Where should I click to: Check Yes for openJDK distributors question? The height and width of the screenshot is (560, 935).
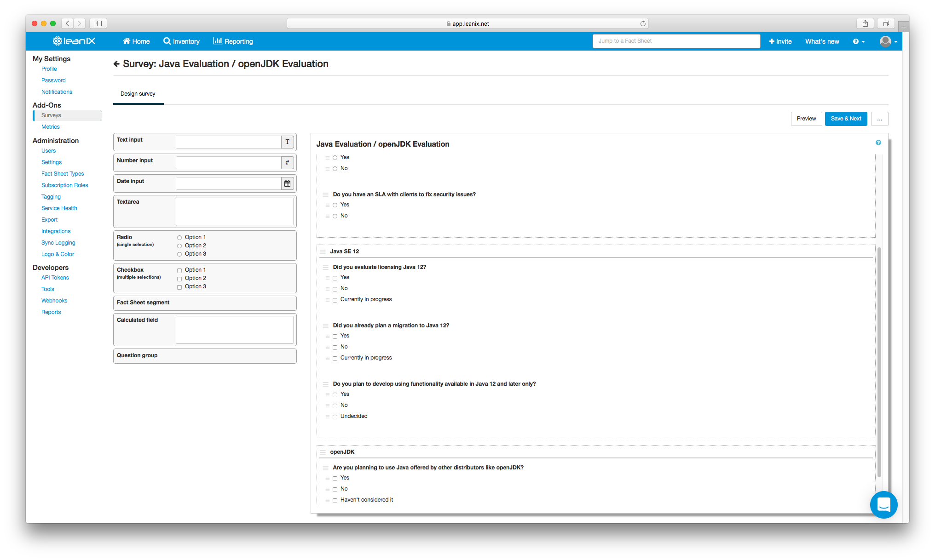[335, 478]
